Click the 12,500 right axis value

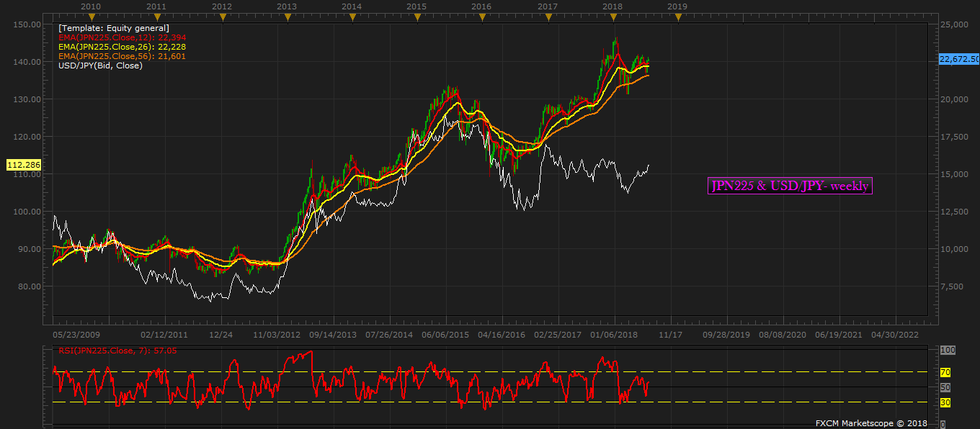(x=954, y=212)
